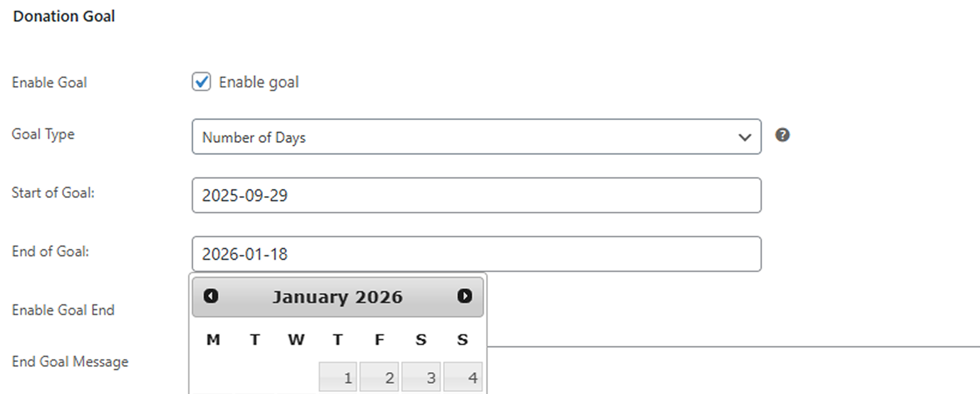Click the Enable Goal End label

click(x=63, y=310)
